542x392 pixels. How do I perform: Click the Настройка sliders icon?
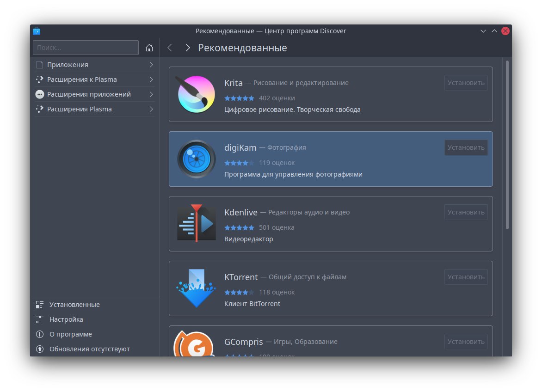click(x=40, y=319)
